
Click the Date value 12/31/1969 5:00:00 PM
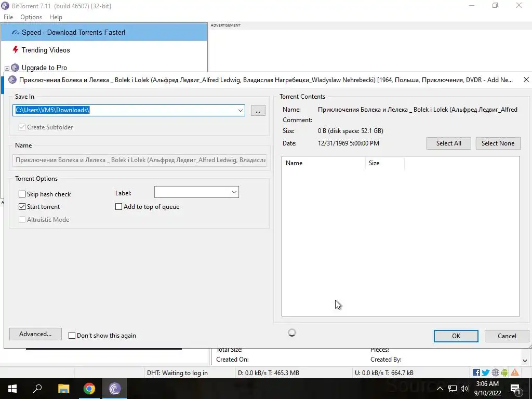point(349,143)
